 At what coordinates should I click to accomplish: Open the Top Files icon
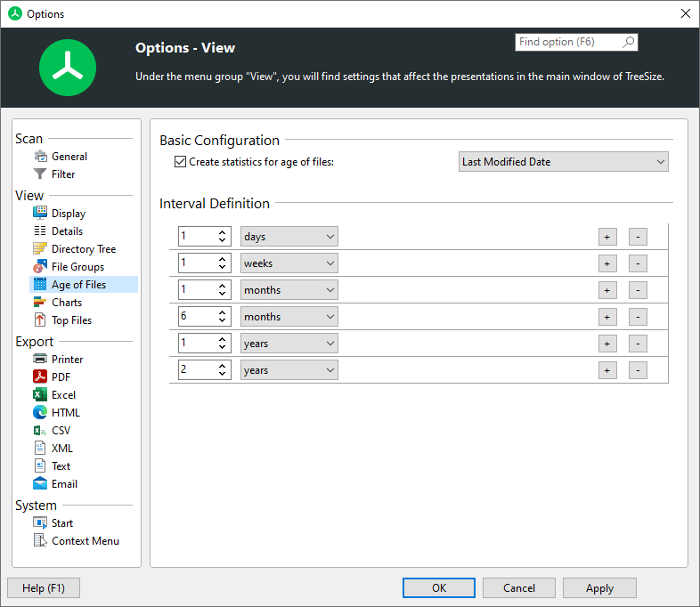pos(40,320)
